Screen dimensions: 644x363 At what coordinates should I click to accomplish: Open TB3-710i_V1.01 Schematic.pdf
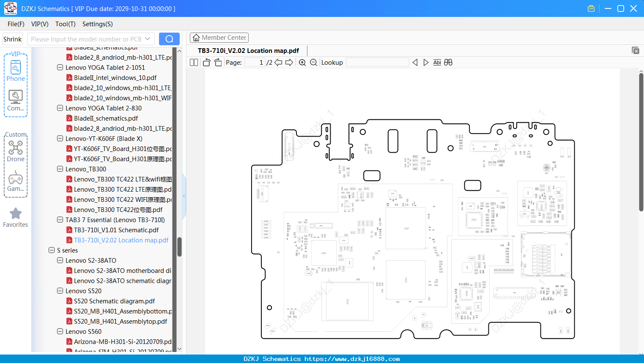116,230
